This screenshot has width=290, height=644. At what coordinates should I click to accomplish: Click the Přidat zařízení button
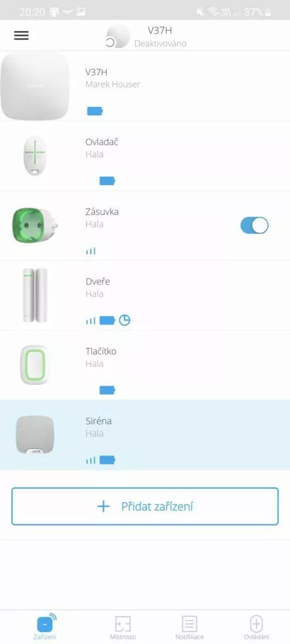[145, 506]
